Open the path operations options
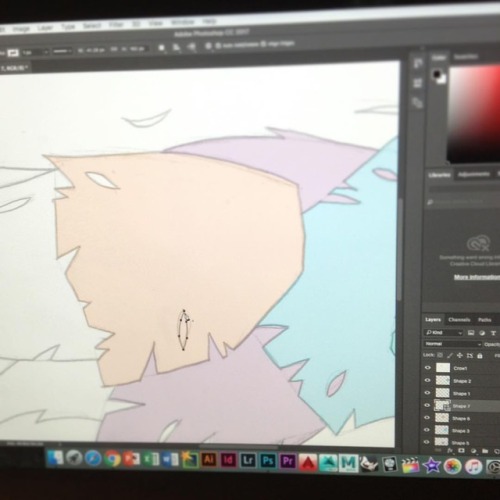Screen dimensions: 500x500 pos(162,48)
